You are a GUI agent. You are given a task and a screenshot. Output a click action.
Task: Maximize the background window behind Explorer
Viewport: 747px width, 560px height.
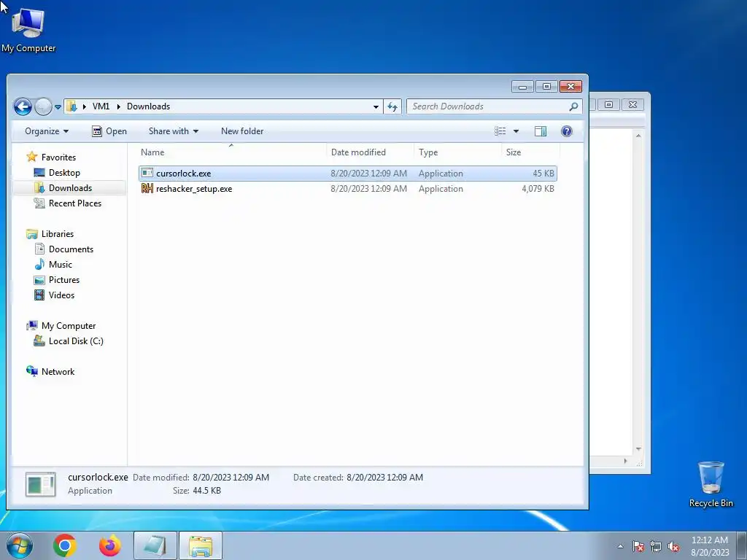tap(608, 104)
